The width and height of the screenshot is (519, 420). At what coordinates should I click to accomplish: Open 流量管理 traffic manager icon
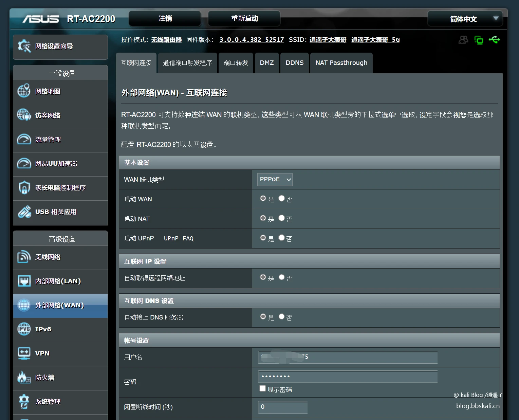24,139
